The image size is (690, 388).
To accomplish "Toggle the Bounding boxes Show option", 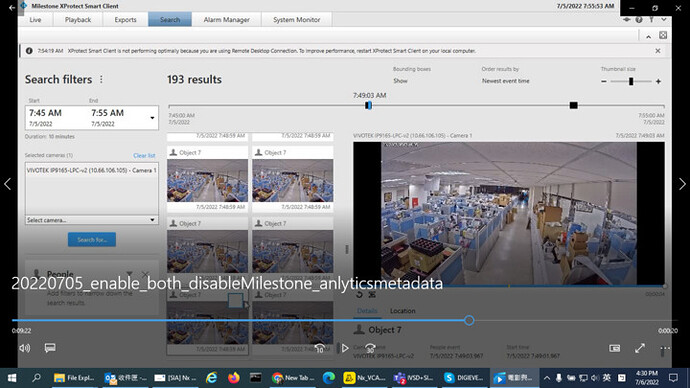I will tap(400, 81).
